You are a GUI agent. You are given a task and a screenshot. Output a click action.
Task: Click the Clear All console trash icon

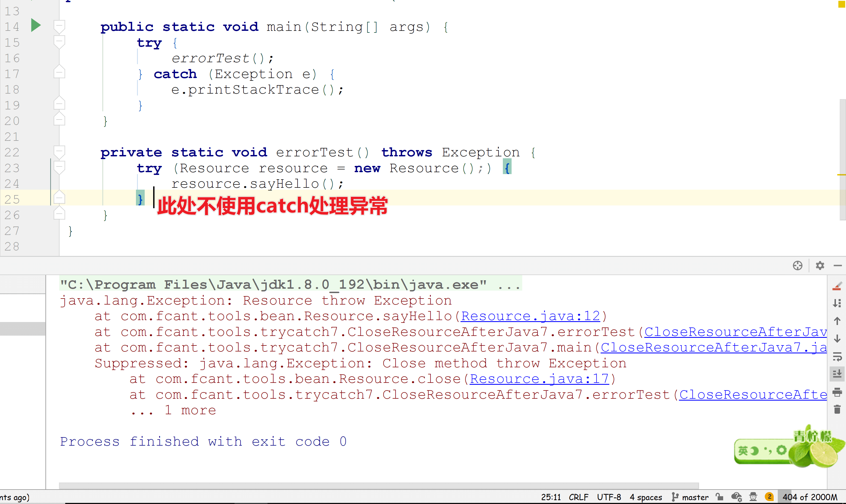click(837, 410)
